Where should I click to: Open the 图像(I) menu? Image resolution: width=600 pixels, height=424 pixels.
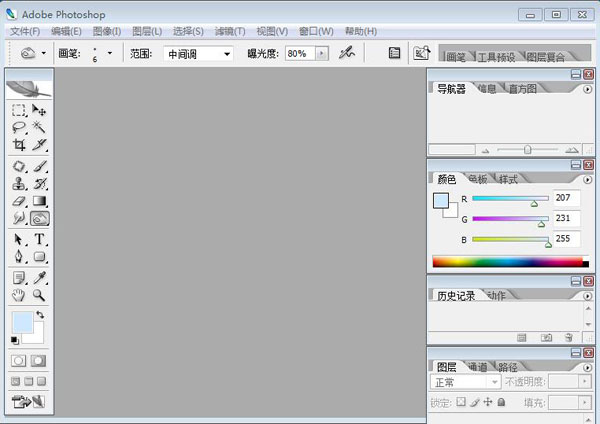[108, 31]
